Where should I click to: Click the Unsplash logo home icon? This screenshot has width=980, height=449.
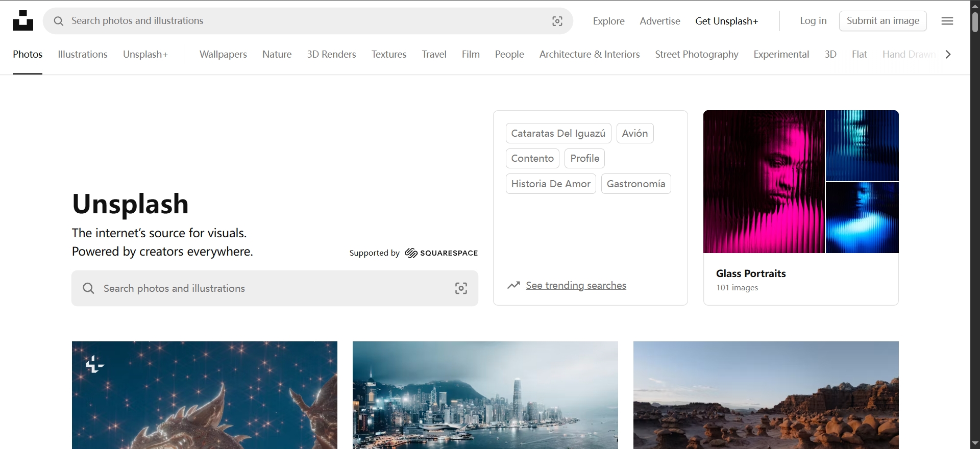(x=23, y=20)
